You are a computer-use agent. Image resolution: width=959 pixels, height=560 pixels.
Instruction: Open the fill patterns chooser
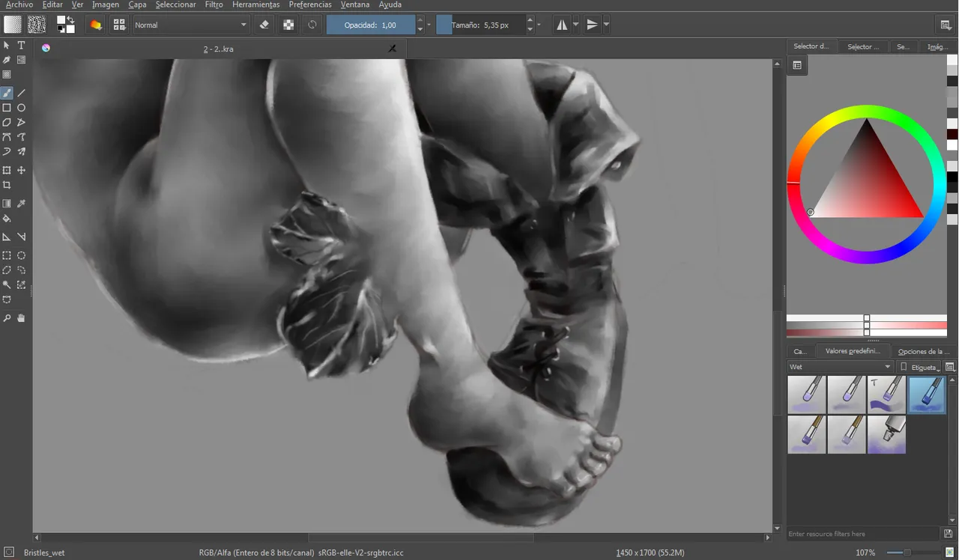click(36, 25)
